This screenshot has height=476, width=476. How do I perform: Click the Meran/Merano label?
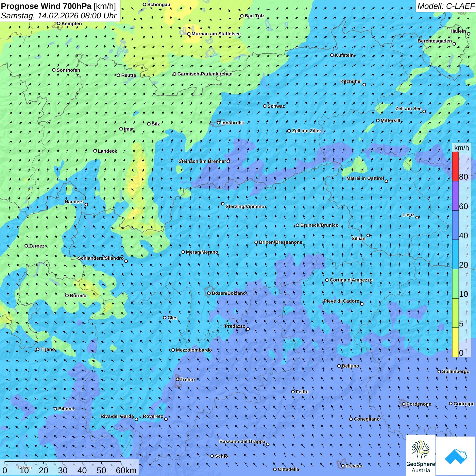(x=202, y=252)
